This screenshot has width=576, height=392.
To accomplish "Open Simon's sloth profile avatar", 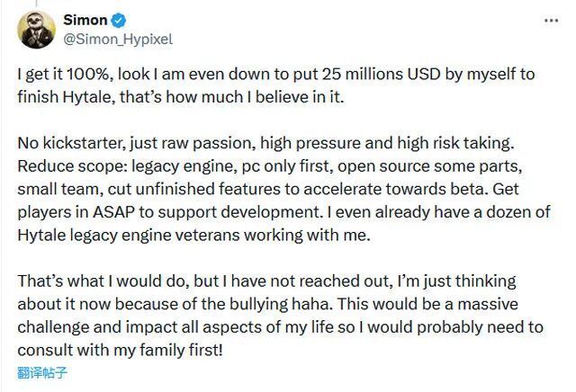I will (x=36, y=30).
